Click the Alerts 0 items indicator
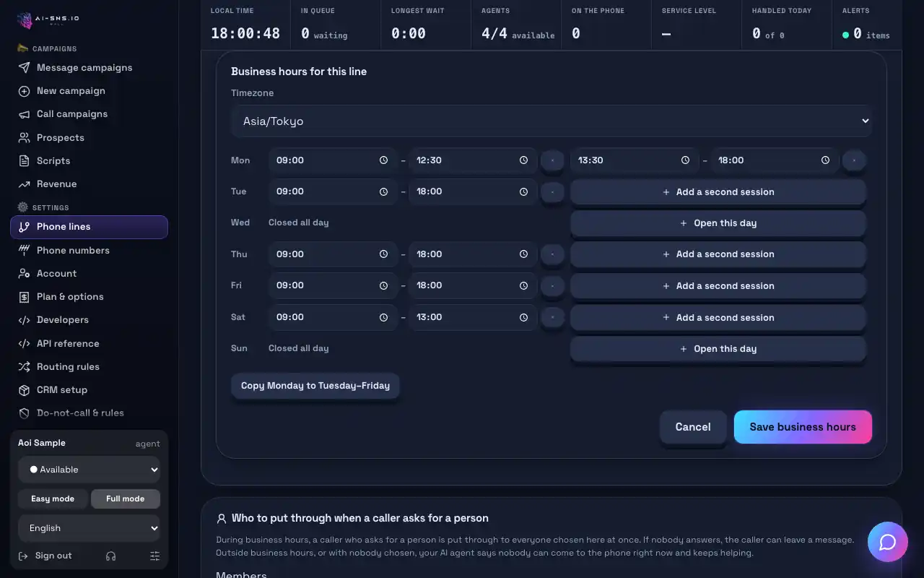 [866, 34]
